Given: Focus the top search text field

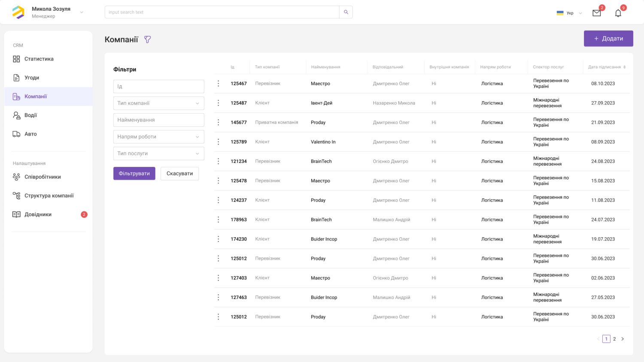Looking at the screenshot, I should click(222, 12).
